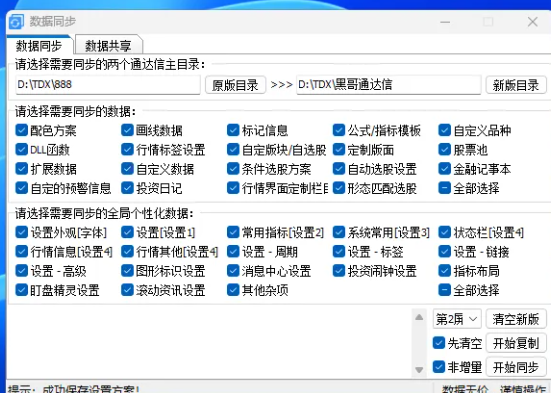Click the 数据无价 status bar text
This screenshot has width=551, height=393.
[x=465, y=389]
